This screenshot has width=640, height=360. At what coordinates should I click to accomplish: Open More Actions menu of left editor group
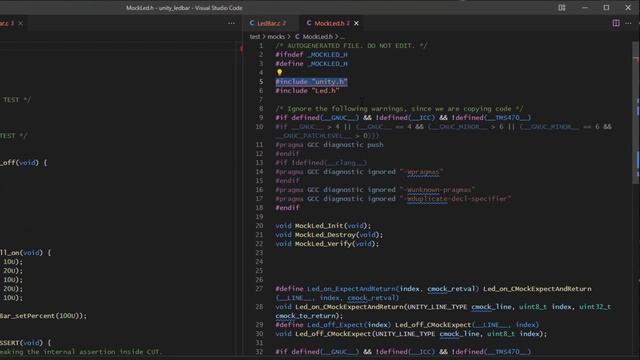[231, 23]
